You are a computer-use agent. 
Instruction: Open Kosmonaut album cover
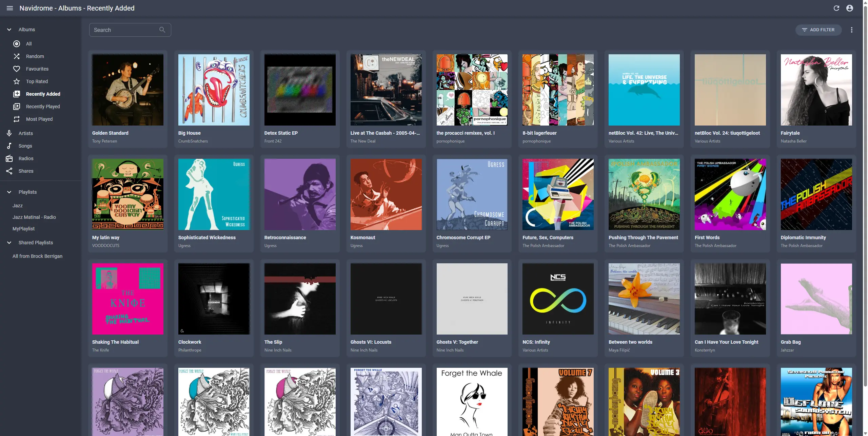(x=386, y=194)
